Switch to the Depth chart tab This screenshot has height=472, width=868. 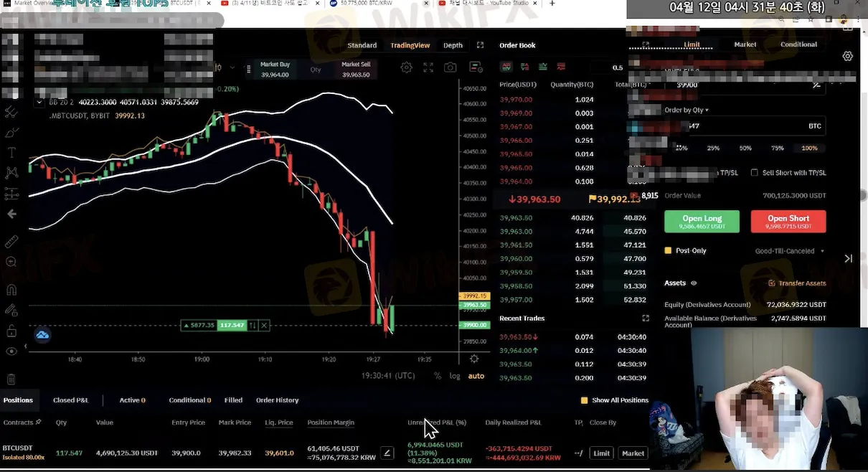point(453,45)
